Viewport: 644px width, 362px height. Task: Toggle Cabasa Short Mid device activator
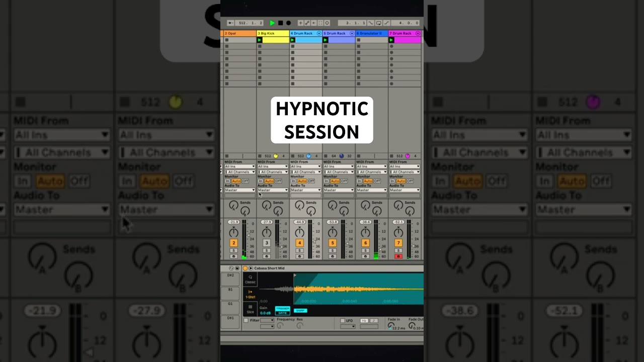click(245, 268)
